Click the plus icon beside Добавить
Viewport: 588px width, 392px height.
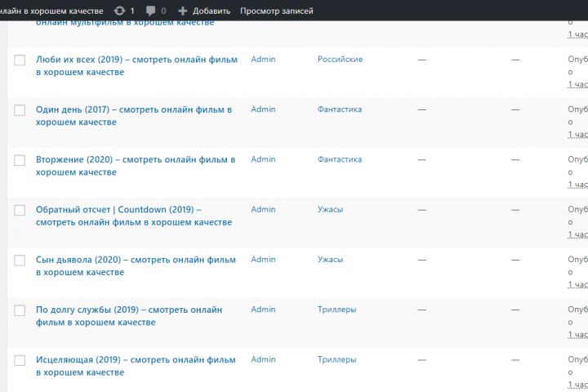[x=182, y=11]
